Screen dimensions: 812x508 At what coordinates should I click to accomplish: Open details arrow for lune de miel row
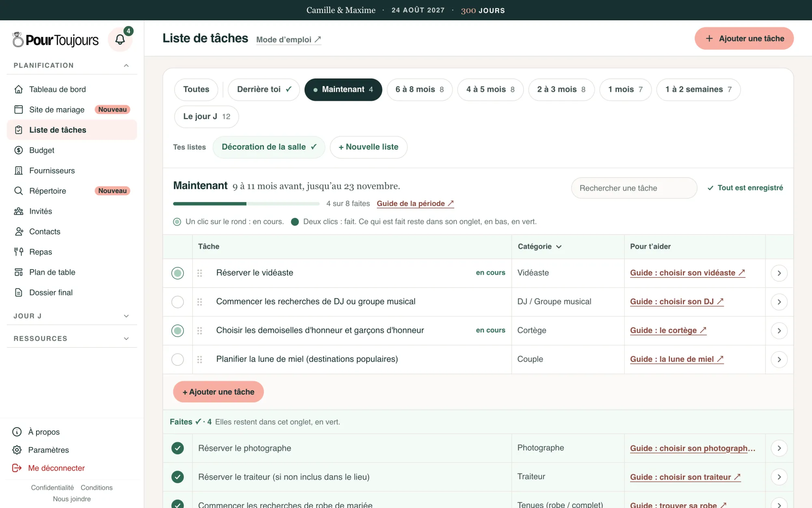coord(779,360)
